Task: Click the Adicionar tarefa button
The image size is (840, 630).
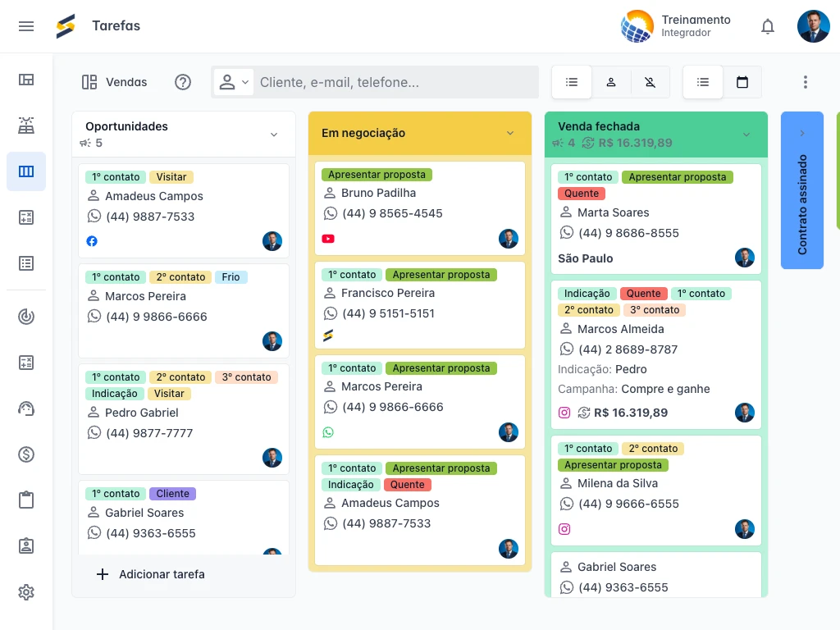Action: coord(150,574)
